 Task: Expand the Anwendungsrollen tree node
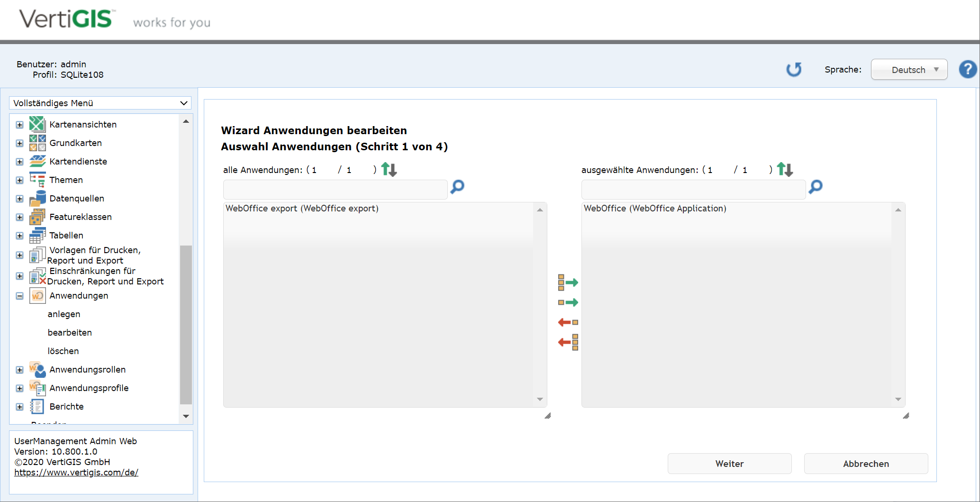point(19,370)
